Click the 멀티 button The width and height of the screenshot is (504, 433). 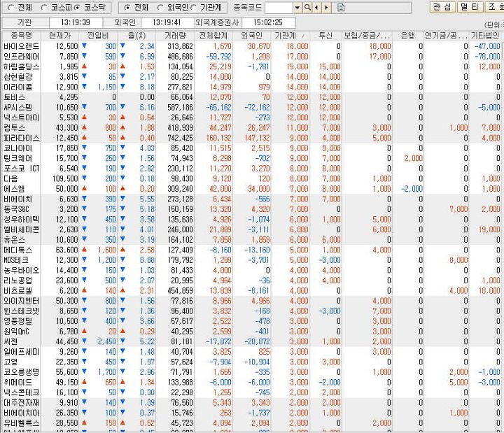click(470, 7)
